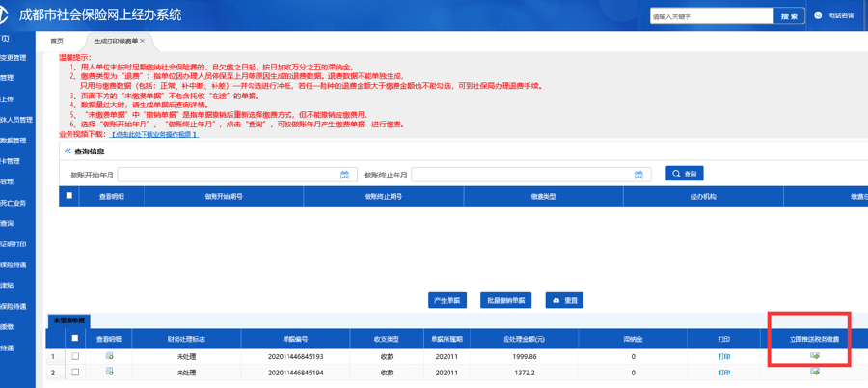The height and width of the screenshot is (388, 868).
Task: Open calendar picker for 做账开始年月
Action: pos(344,175)
